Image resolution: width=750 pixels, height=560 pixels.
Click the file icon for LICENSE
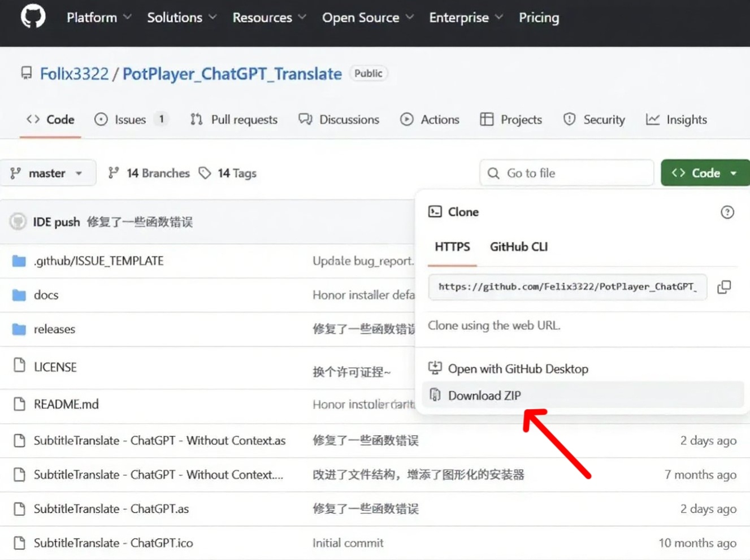point(19,366)
